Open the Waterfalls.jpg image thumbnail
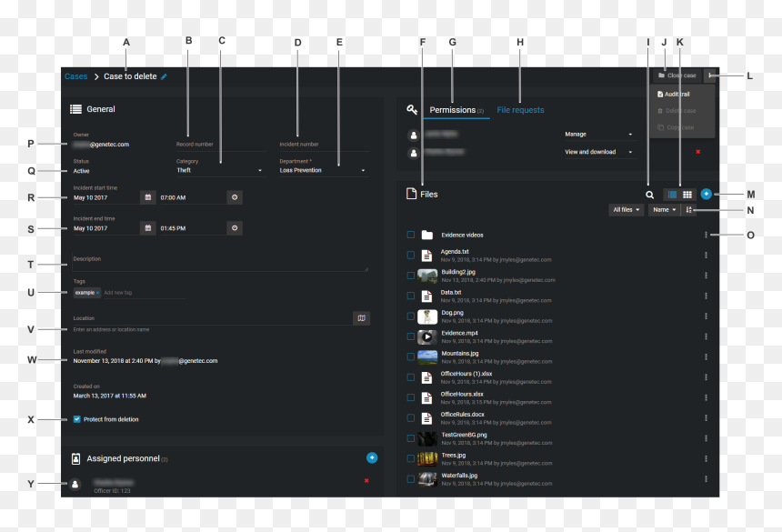Screen dimensions: 782x532 (x=426, y=479)
